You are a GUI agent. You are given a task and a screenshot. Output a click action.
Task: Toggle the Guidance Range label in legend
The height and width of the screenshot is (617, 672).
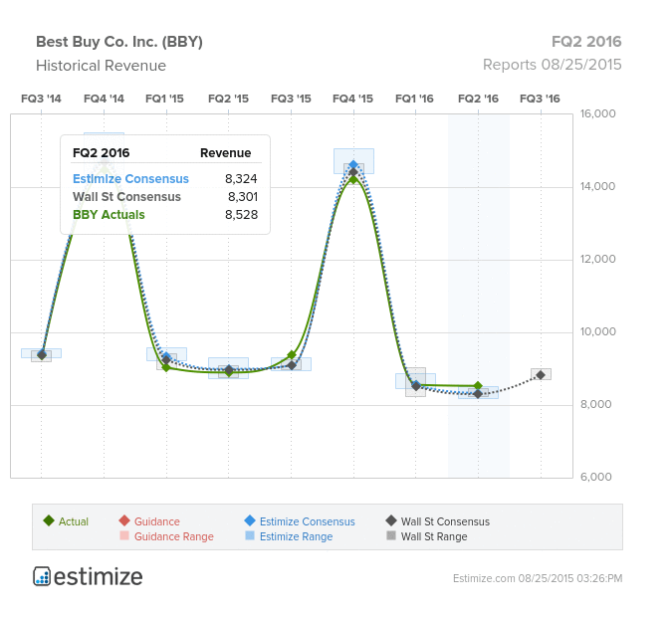(174, 536)
